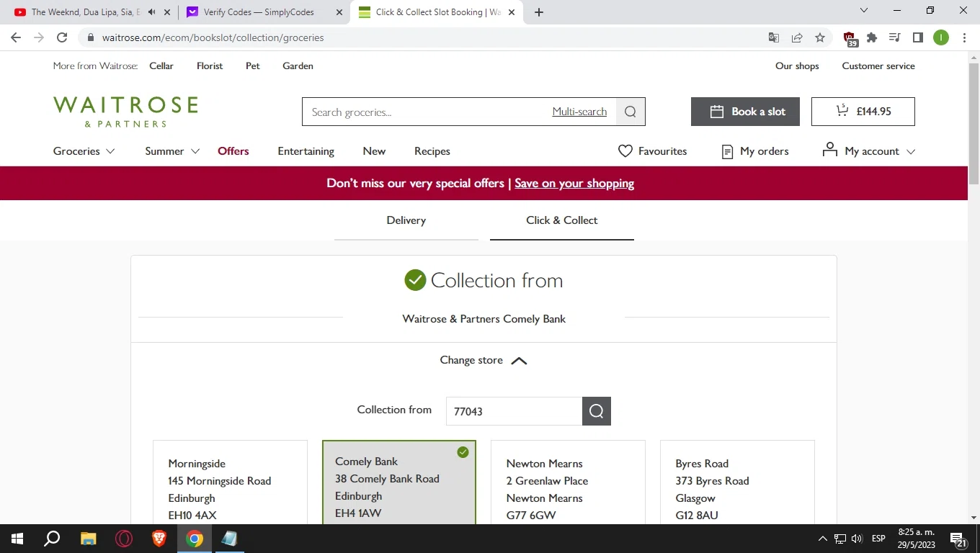Switch to the Delivery tab
The width and height of the screenshot is (980, 553).
[x=406, y=220]
